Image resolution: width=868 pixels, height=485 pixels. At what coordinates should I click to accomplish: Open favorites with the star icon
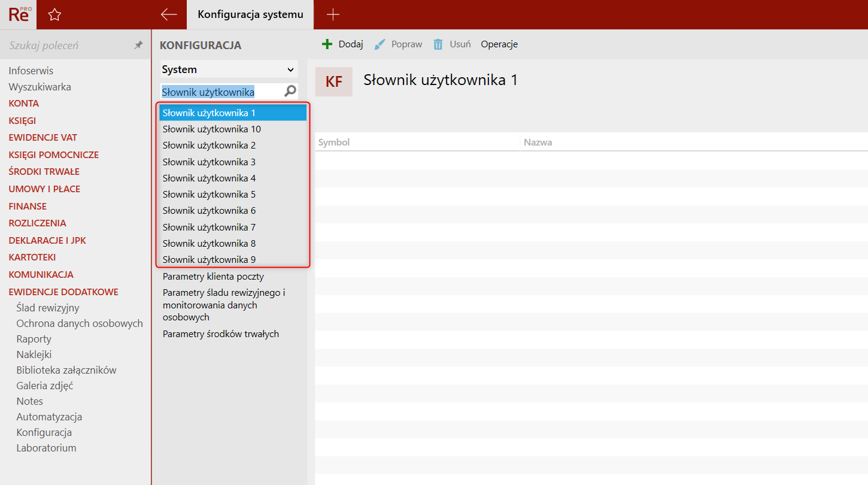[54, 15]
